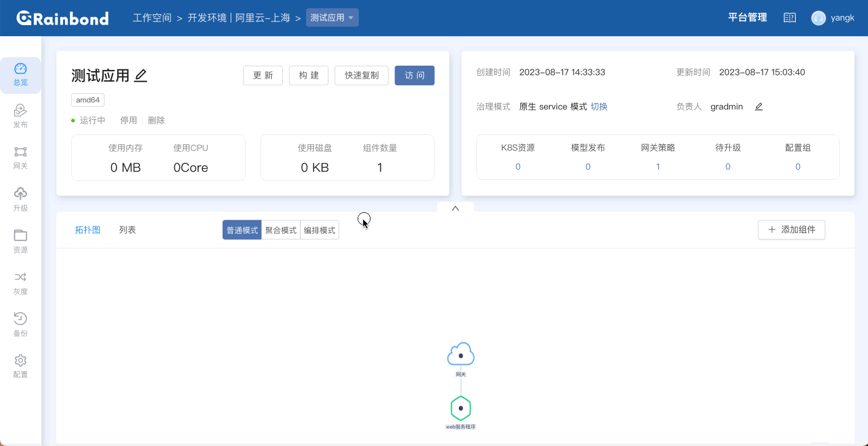This screenshot has height=446, width=868.
Task: Click 切换 to change governance mode
Action: point(599,106)
